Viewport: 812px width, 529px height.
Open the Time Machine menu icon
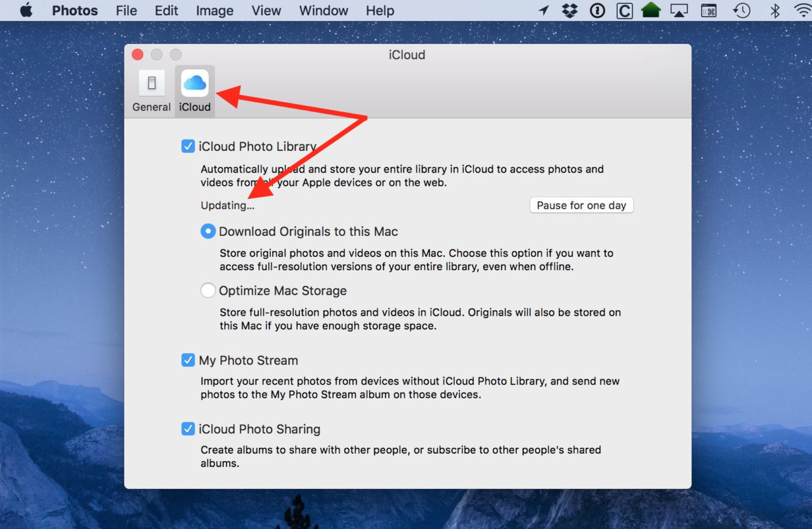pyautogui.click(x=742, y=10)
